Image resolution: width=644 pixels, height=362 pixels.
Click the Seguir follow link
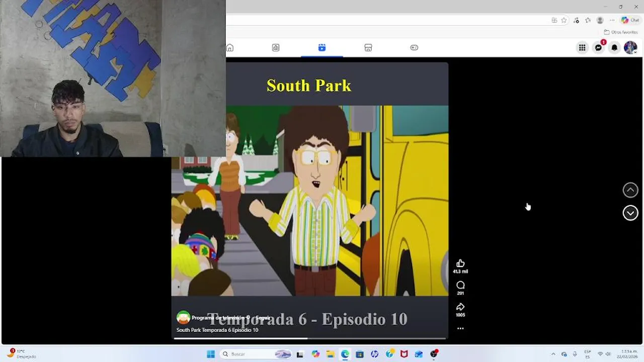pyautogui.click(x=263, y=318)
